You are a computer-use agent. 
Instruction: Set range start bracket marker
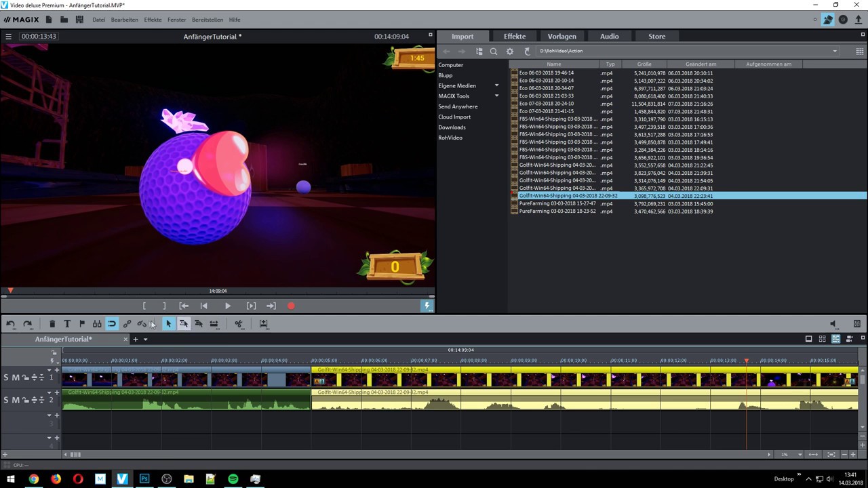[x=144, y=306]
